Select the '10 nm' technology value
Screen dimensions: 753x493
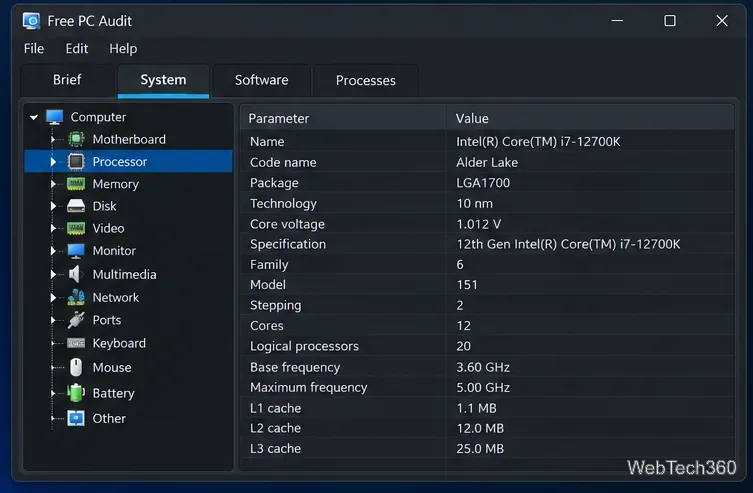tap(474, 204)
